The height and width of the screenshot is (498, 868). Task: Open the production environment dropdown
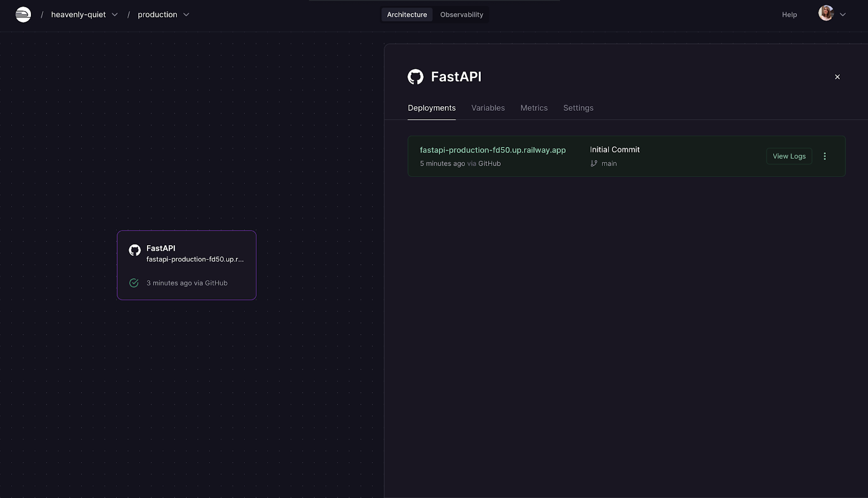186,15
